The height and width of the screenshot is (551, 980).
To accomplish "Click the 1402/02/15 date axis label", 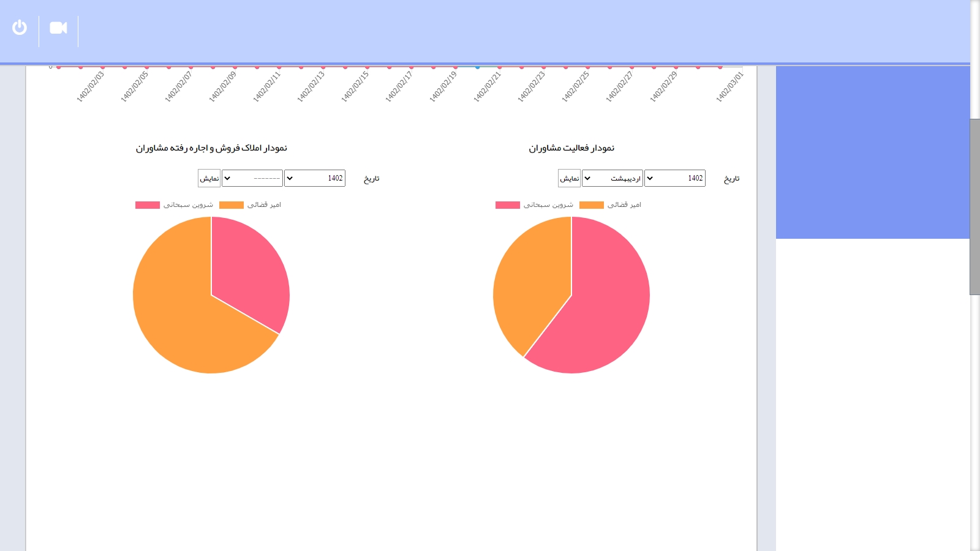I will [355, 86].
